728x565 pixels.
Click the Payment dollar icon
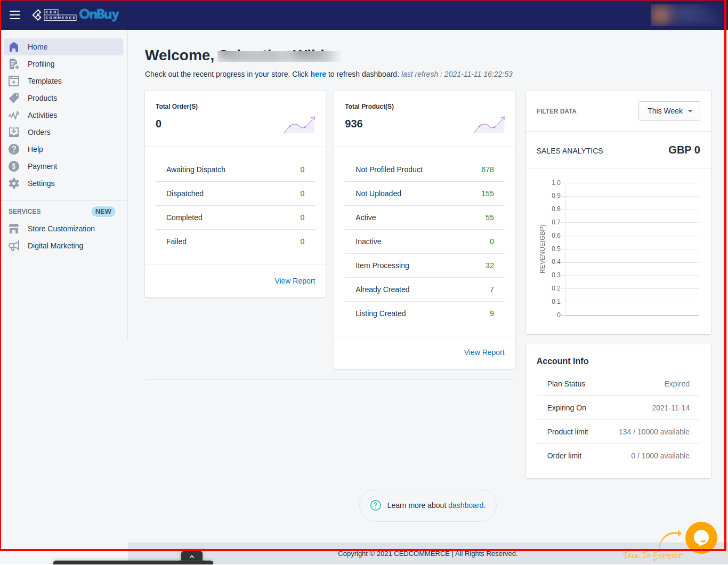[14, 166]
